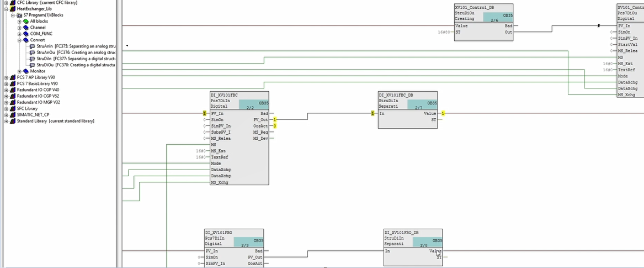The width and height of the screenshot is (644, 268).
Task: Select StruDiOu FC378 tree entry
Action: pyautogui.click(x=76, y=65)
